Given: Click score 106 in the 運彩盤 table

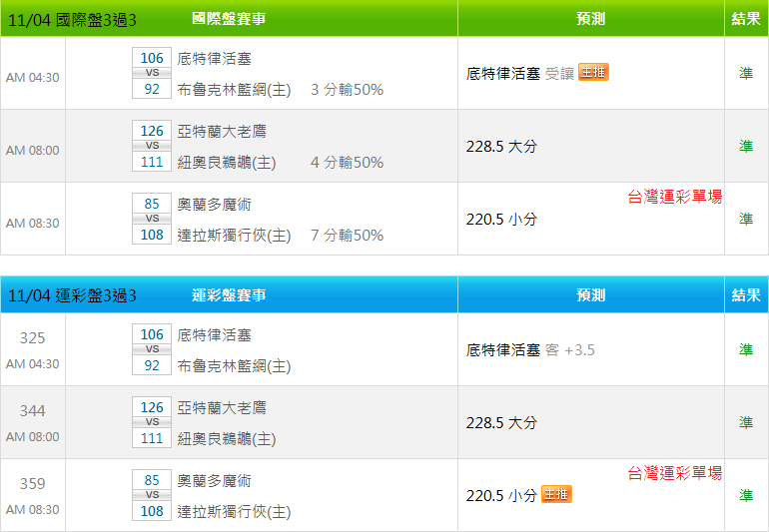Looking at the screenshot, I should click(x=152, y=334).
